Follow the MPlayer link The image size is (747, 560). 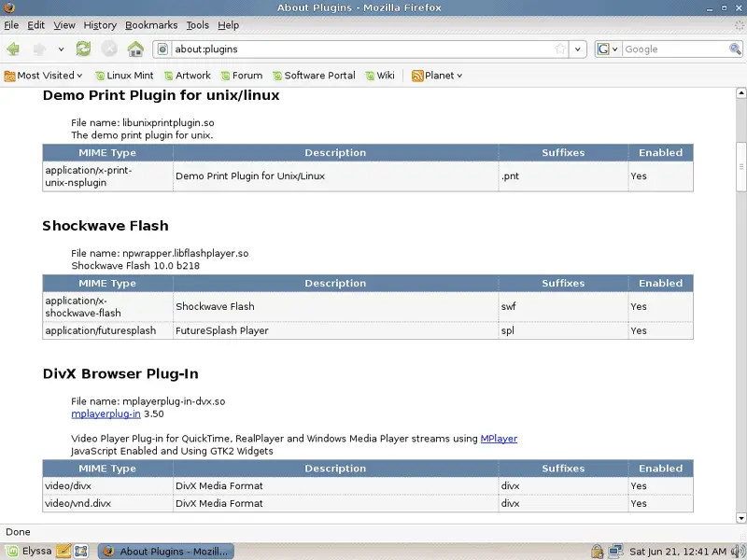point(499,439)
